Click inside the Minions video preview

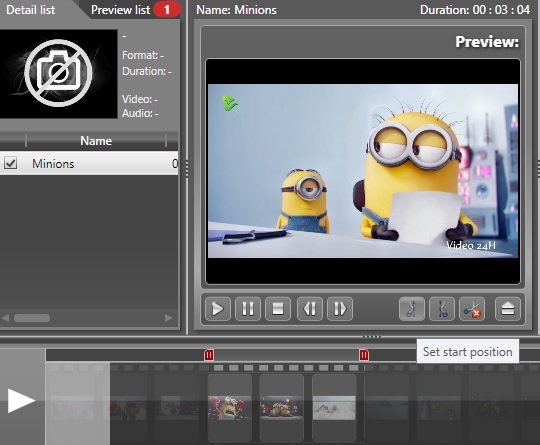click(x=363, y=171)
